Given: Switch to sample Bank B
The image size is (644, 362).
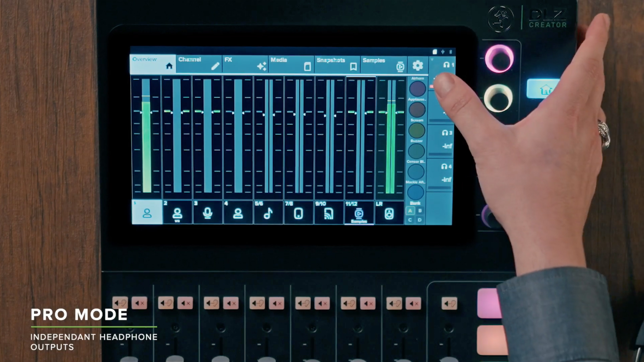Looking at the screenshot, I should click(420, 211).
